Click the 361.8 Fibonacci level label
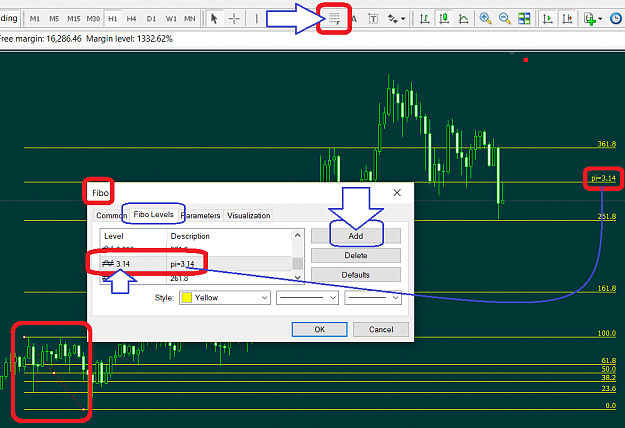Viewport: 625px width, 428px height. (x=607, y=144)
